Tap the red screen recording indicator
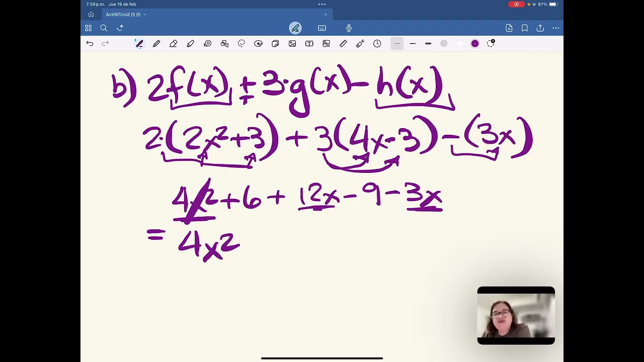 [x=516, y=4]
